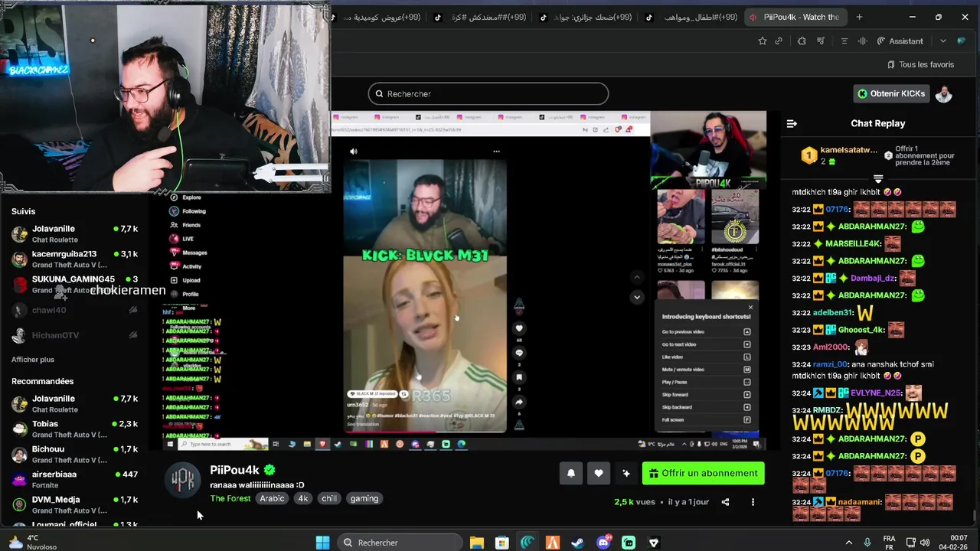980x551 pixels.
Task: Collapse the chat replay panel icon
Action: click(x=792, y=123)
